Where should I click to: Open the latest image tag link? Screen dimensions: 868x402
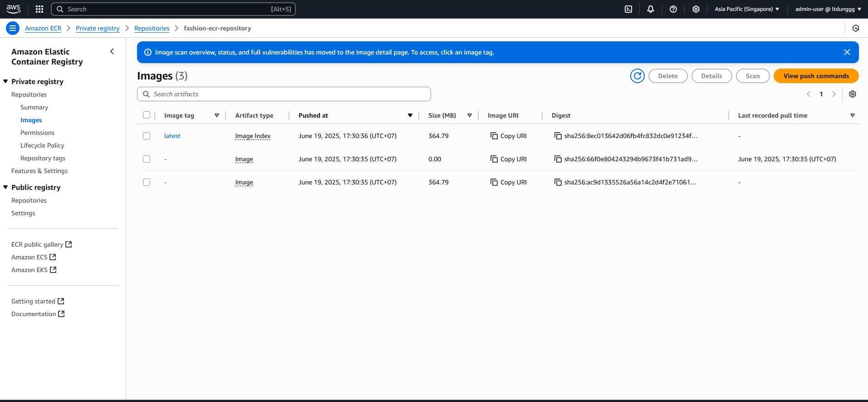[x=172, y=136]
